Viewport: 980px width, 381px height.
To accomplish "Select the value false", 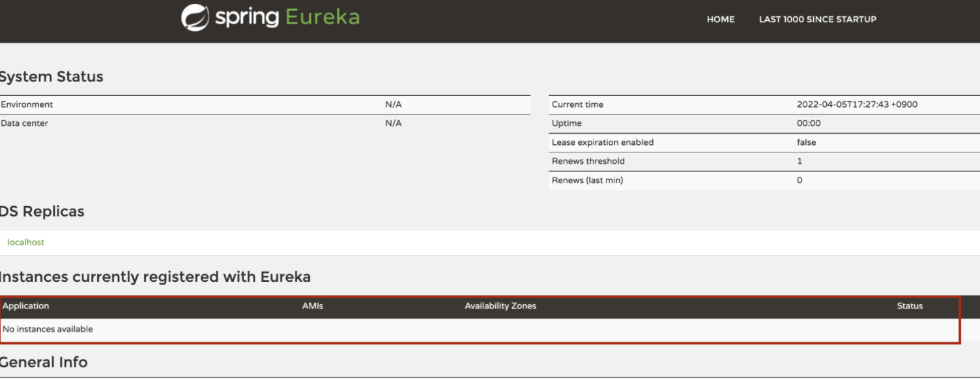I will click(806, 142).
